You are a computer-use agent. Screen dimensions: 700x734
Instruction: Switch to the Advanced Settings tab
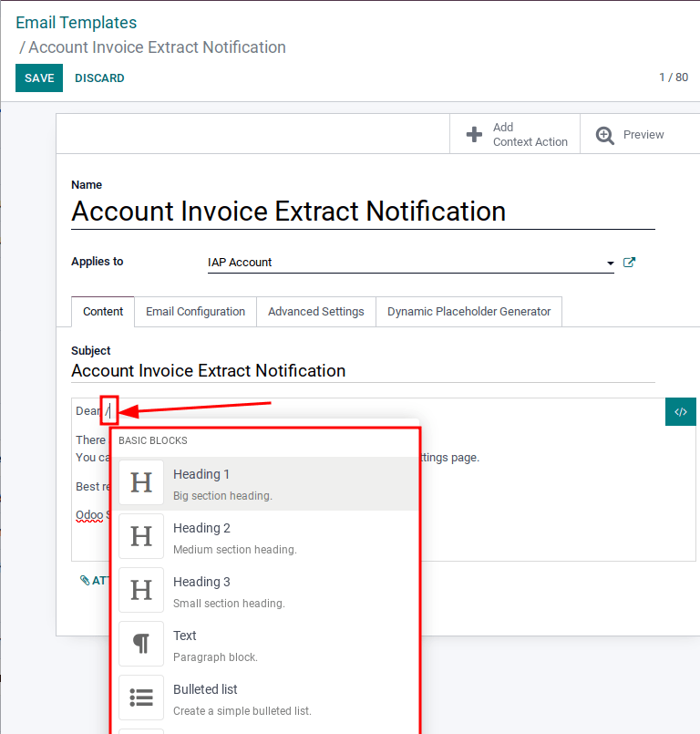[x=316, y=312]
